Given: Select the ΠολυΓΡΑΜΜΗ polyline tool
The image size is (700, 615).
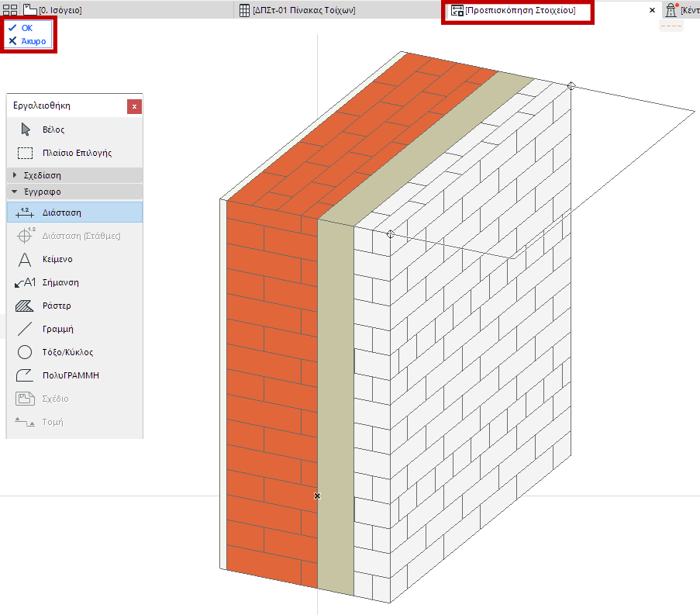Looking at the screenshot, I should [x=74, y=375].
